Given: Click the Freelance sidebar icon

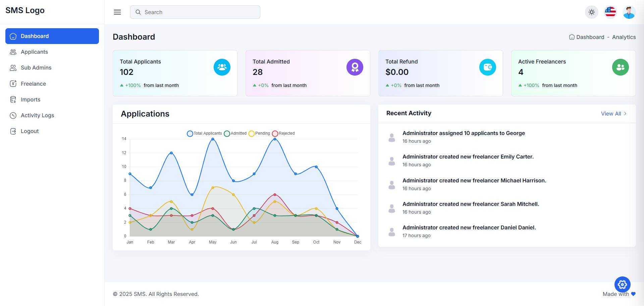Looking at the screenshot, I should pyautogui.click(x=13, y=84).
